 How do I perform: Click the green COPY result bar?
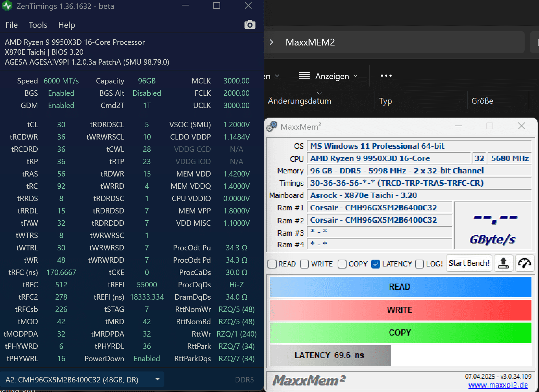click(x=400, y=332)
